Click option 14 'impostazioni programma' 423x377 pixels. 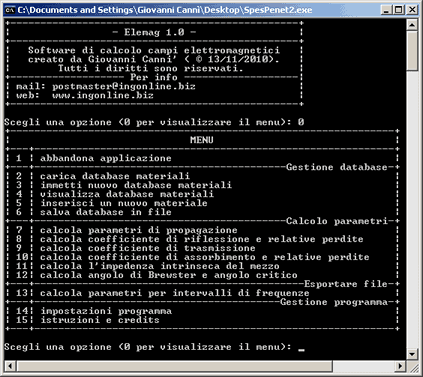(106, 311)
